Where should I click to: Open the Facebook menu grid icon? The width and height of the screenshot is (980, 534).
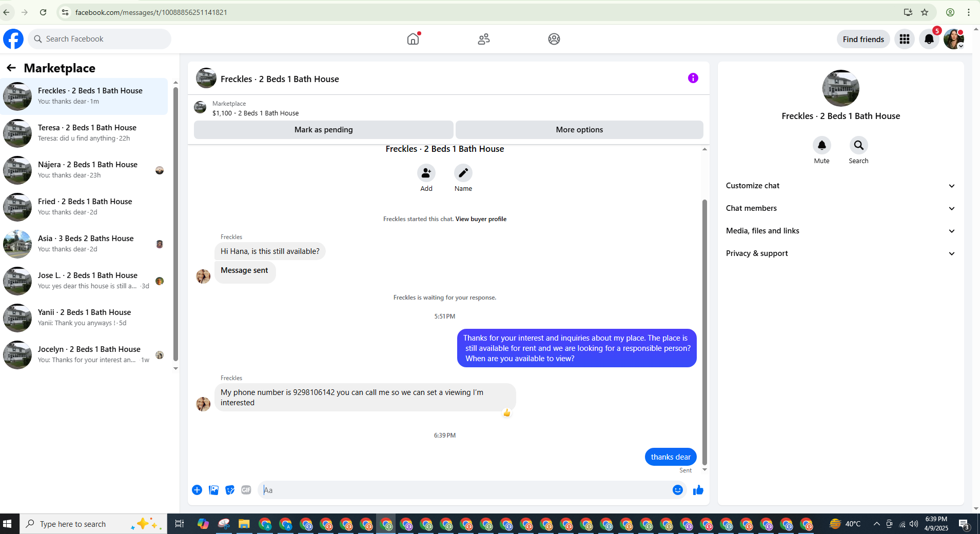click(x=905, y=39)
